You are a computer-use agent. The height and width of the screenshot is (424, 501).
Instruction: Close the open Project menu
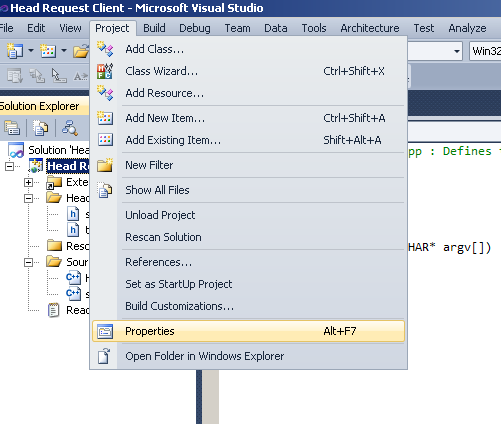(112, 28)
